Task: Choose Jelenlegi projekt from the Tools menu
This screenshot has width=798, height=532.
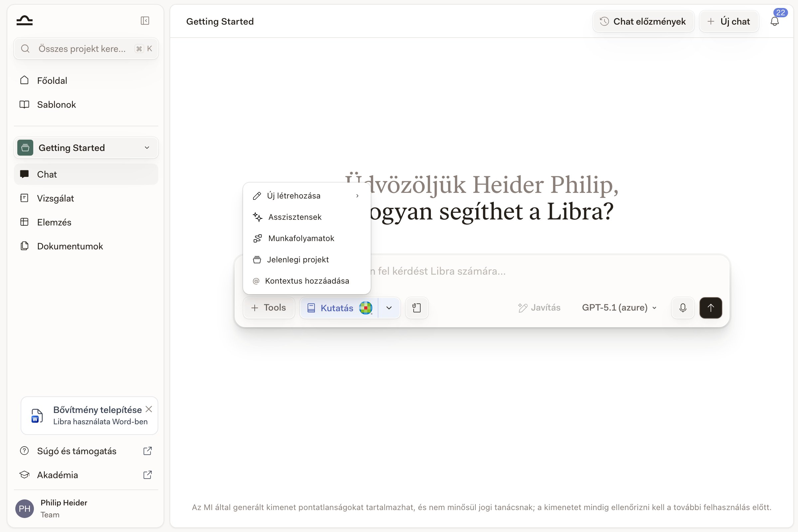Action: [x=307, y=260]
